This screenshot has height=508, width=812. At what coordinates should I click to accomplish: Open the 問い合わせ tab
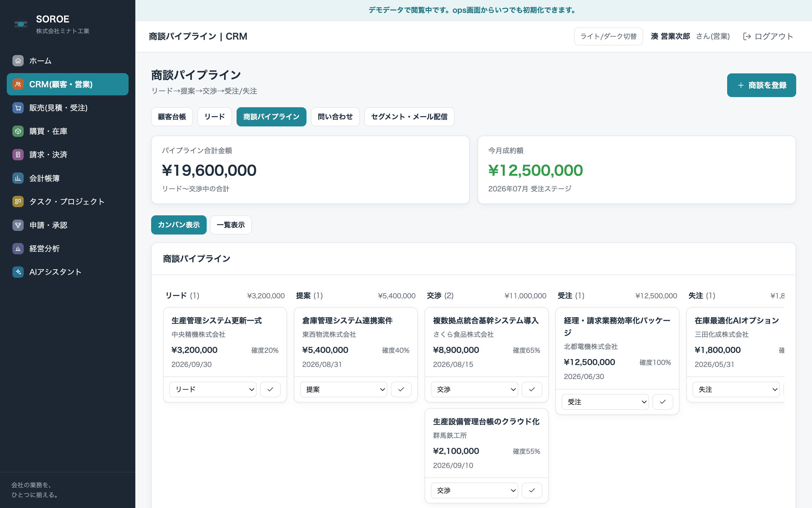tap(335, 117)
